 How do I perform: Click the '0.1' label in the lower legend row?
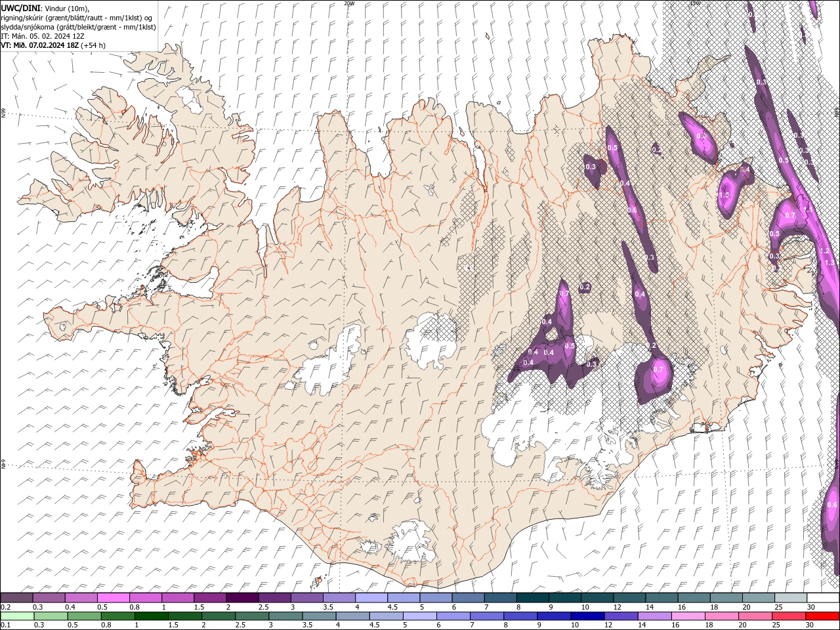coord(5,625)
